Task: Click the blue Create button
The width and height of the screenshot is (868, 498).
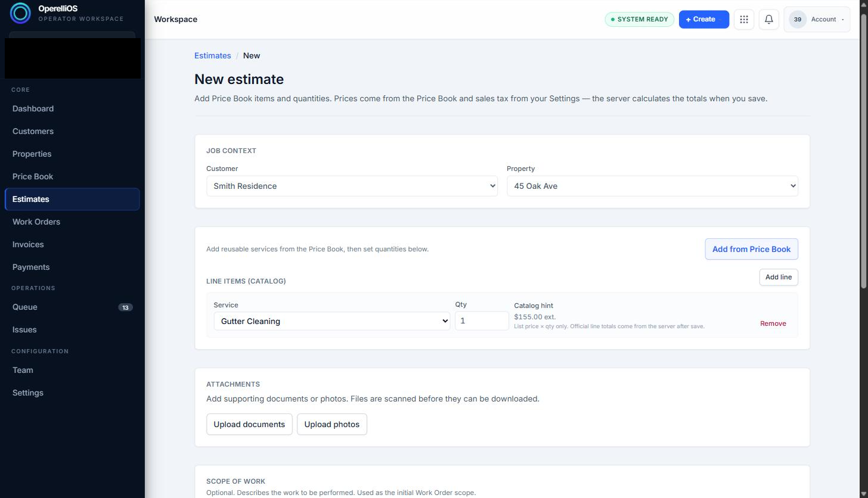Action: click(703, 19)
